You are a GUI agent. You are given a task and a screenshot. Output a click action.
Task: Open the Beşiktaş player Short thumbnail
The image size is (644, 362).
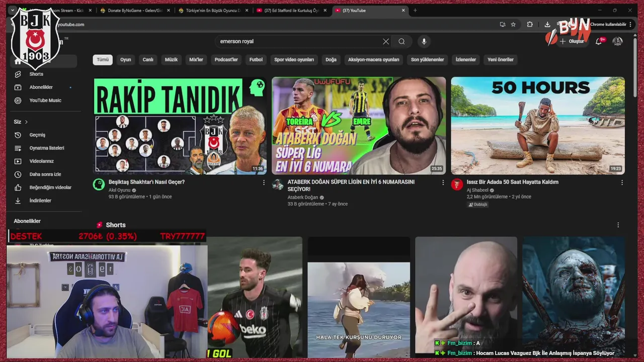255,297
